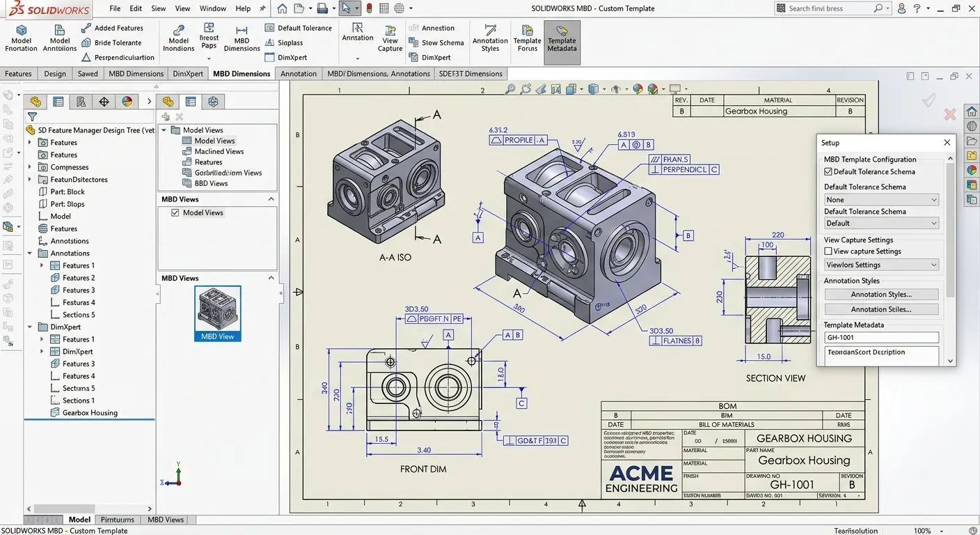The width and height of the screenshot is (980, 535).
Task: Open the globe options icon in quick toolbar
Action: [399, 8]
